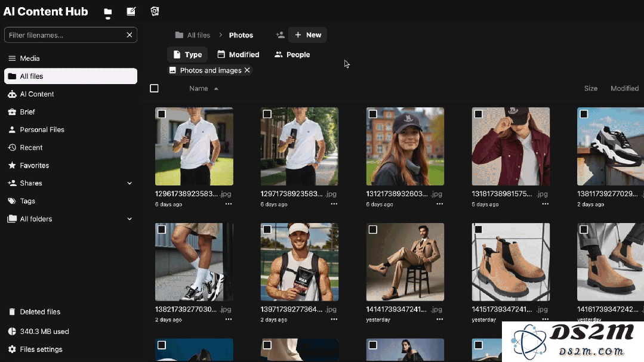Viewport: 644px width, 362px height.
Task: Sort files by Modified column
Action: [x=624, y=88]
